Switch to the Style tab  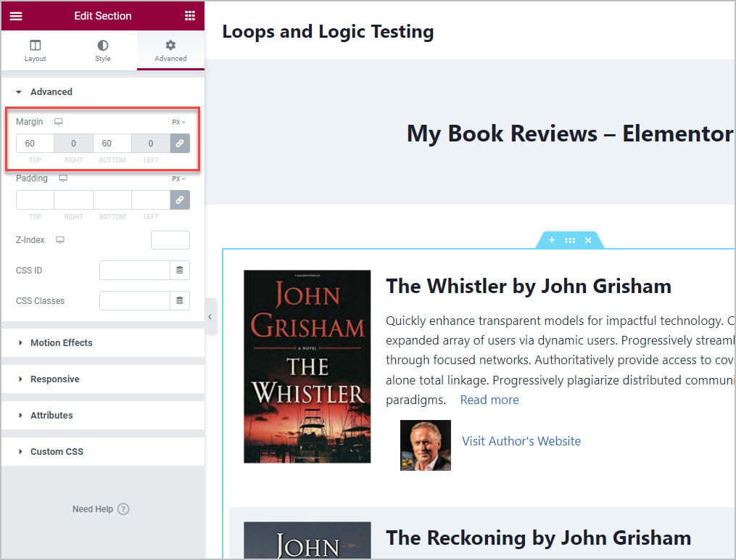(103, 51)
